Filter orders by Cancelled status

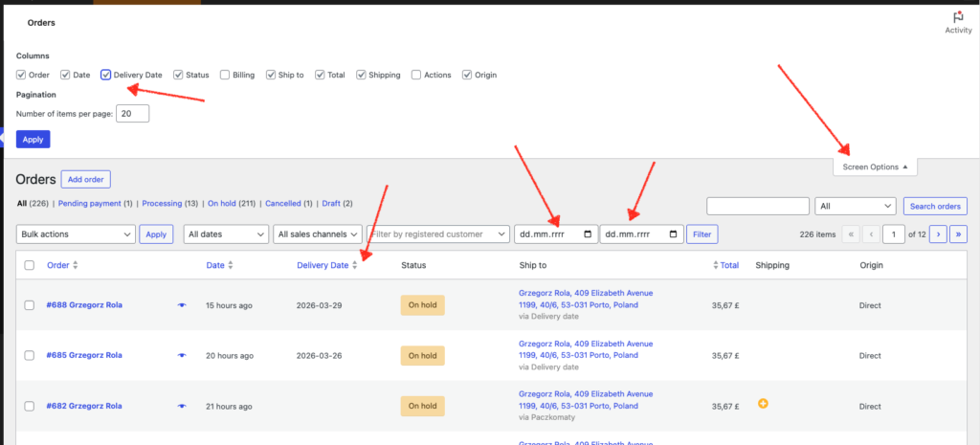click(x=283, y=204)
